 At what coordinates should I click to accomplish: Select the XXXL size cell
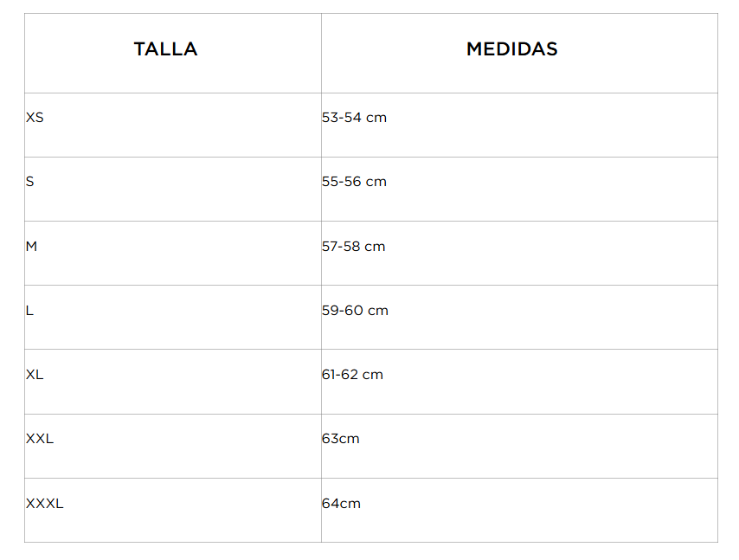(45, 504)
